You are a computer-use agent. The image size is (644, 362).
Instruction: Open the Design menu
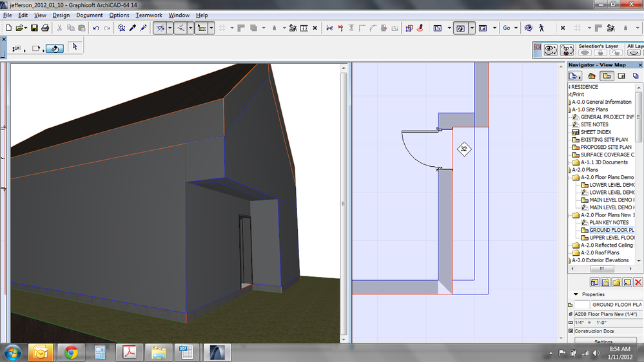[61, 15]
